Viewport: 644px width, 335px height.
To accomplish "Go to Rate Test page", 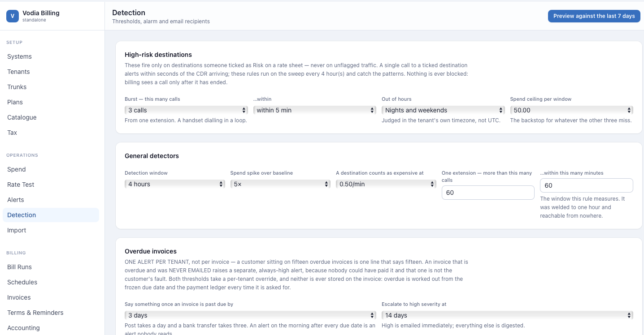I will click(51, 185).
